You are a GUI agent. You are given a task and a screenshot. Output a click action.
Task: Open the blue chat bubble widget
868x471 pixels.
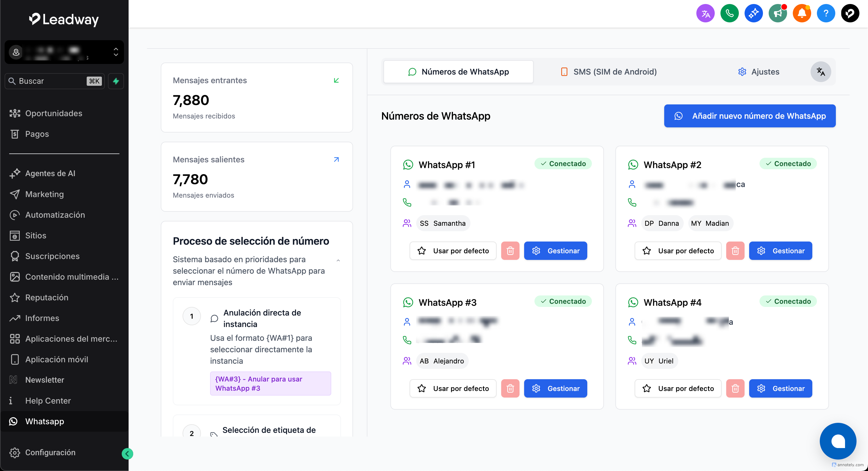coord(838,441)
